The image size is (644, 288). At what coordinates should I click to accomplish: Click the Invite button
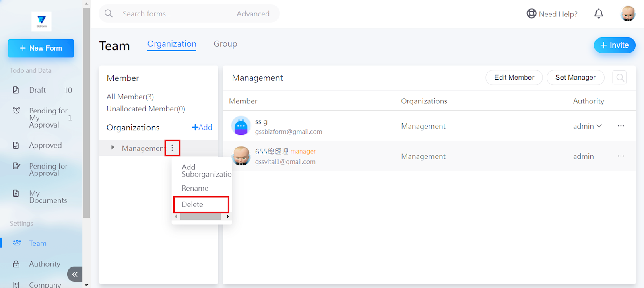pos(614,45)
